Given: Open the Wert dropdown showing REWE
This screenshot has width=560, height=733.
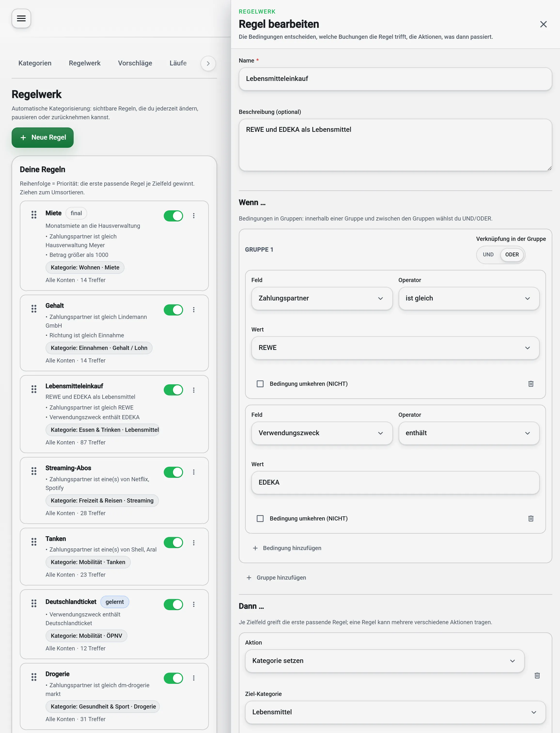Looking at the screenshot, I should click(x=395, y=348).
